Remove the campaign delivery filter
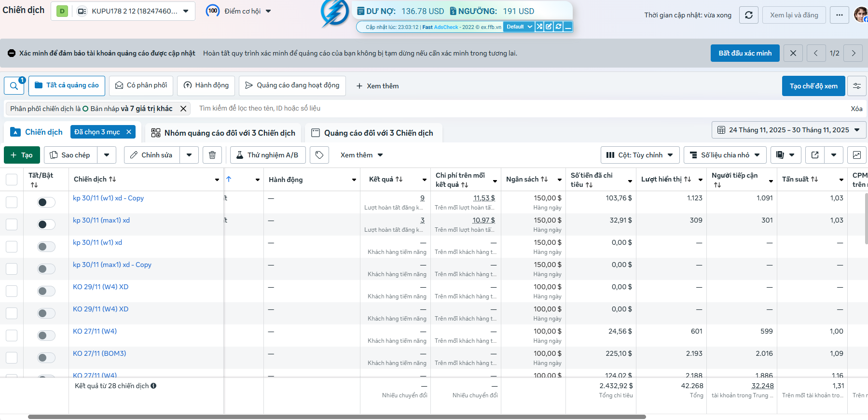Screen dimensions: 868x420 pyautogui.click(x=183, y=109)
